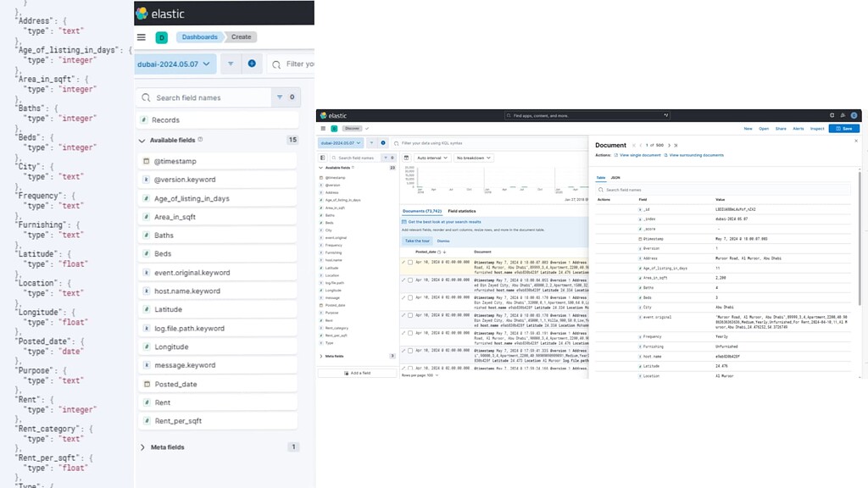Click the user profile avatar in the Discover top bar
The height and width of the screenshot is (488, 868).
854,115
